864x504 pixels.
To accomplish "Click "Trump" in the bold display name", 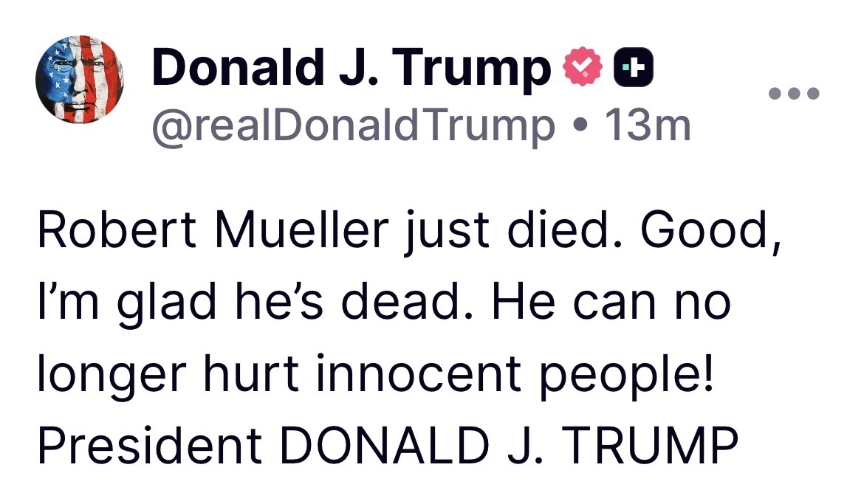I will click(x=476, y=69).
